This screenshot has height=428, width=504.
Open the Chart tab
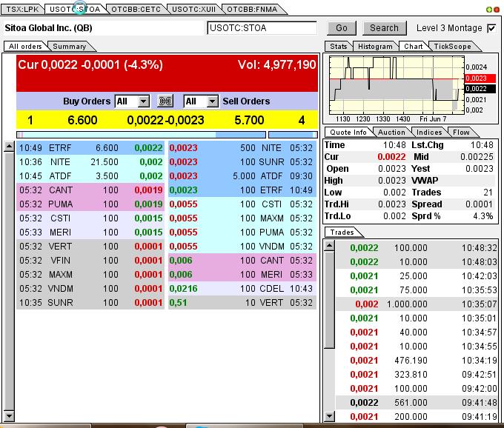(x=414, y=46)
